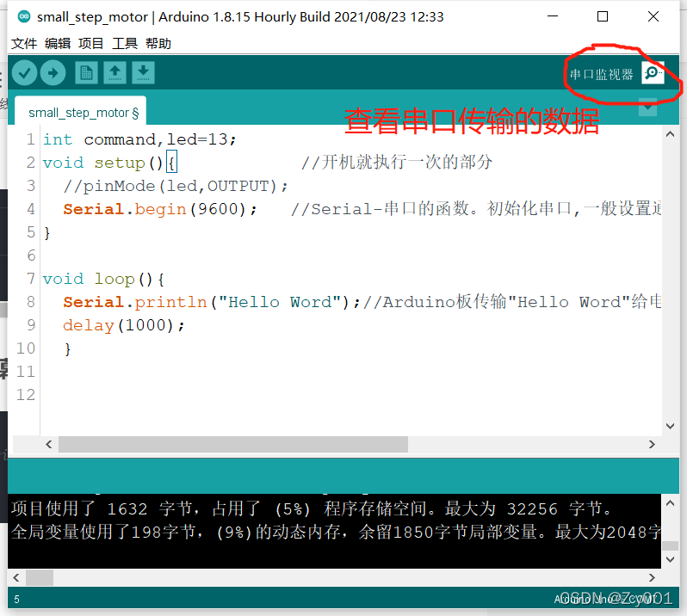Click the Arduino app logo in title bar

point(24,16)
